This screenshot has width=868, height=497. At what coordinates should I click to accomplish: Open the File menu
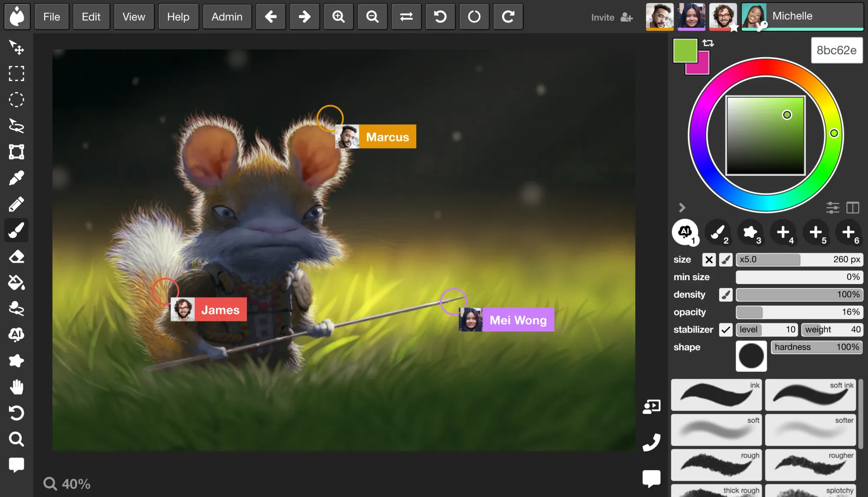(52, 17)
